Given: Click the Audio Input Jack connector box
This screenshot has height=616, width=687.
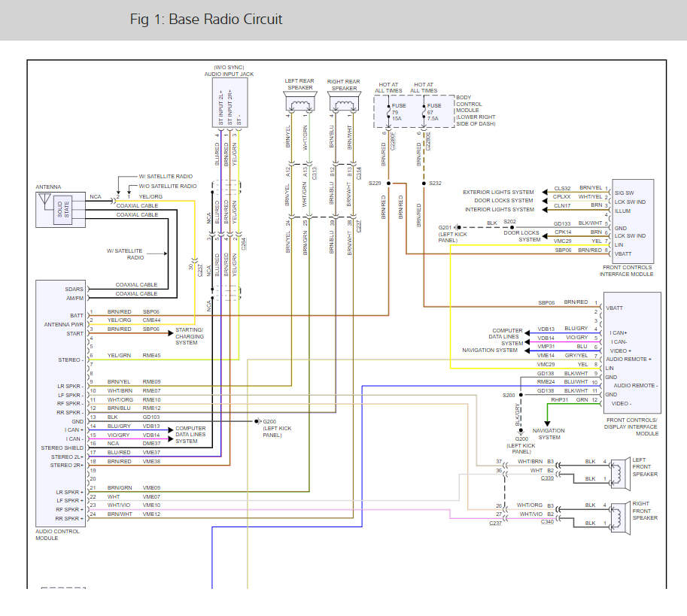Looking at the screenshot, I should [x=230, y=104].
